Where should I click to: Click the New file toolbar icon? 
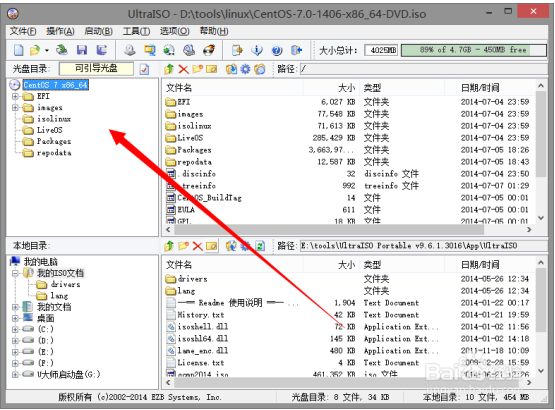point(18,50)
